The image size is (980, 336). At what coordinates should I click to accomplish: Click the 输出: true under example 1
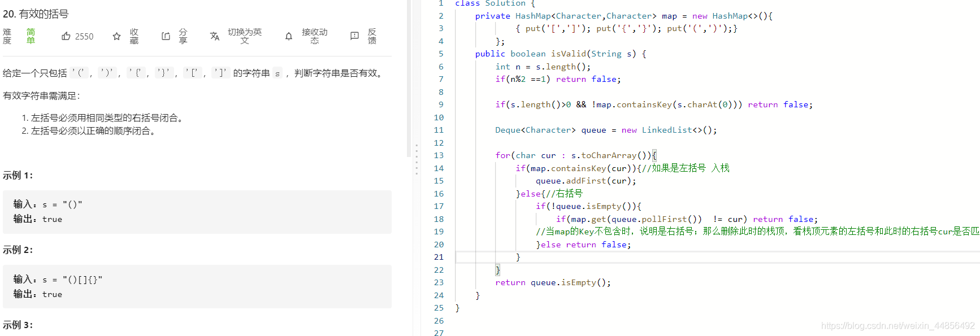pyautogui.click(x=38, y=219)
